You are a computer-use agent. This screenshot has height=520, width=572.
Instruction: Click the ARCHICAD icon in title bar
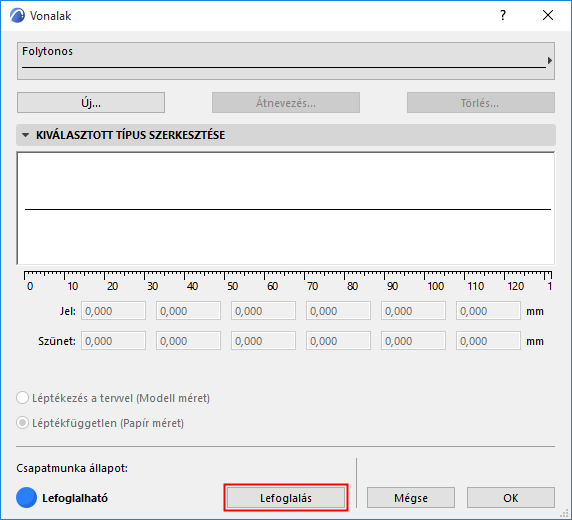[x=18, y=16]
